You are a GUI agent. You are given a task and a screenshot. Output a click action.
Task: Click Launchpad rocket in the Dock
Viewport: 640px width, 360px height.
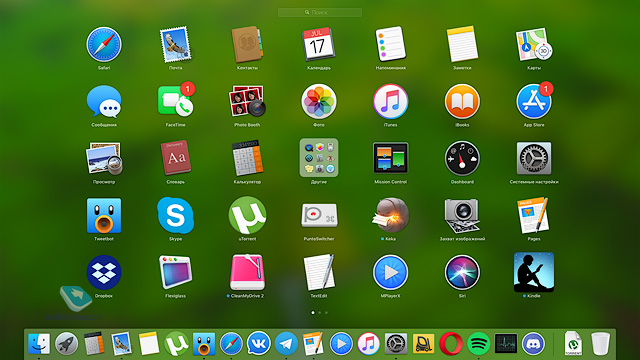[x=67, y=344]
